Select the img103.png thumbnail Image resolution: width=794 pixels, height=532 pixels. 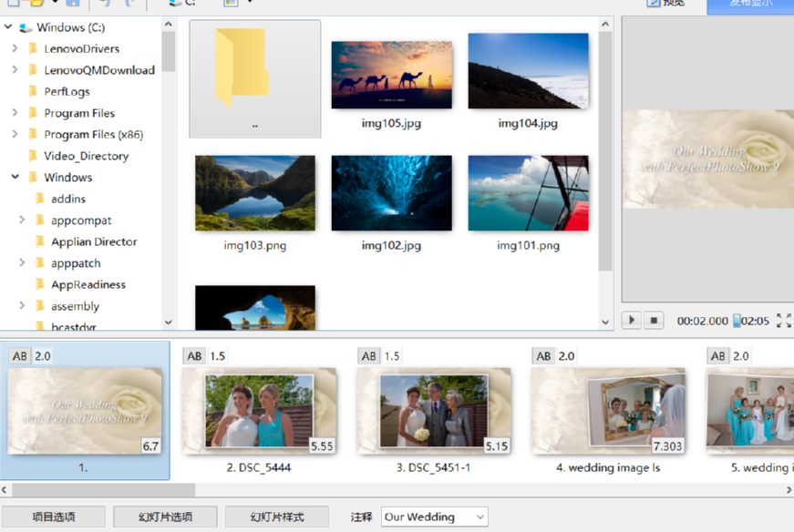(254, 192)
